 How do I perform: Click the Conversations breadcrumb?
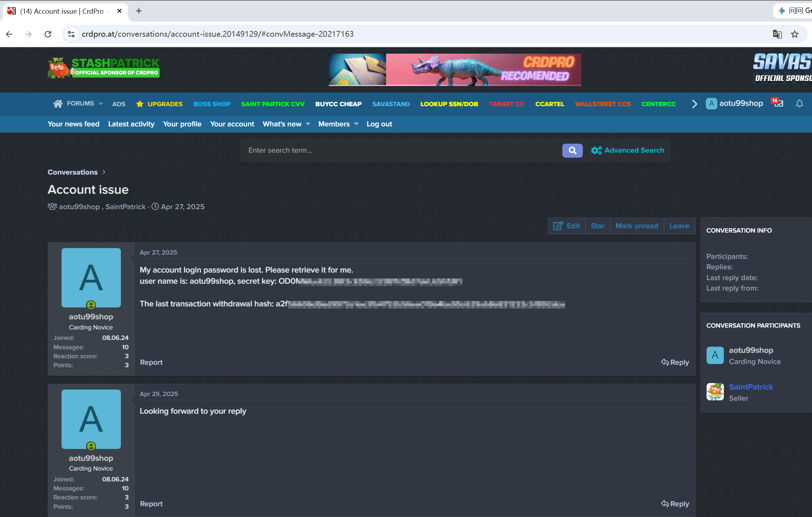[72, 172]
